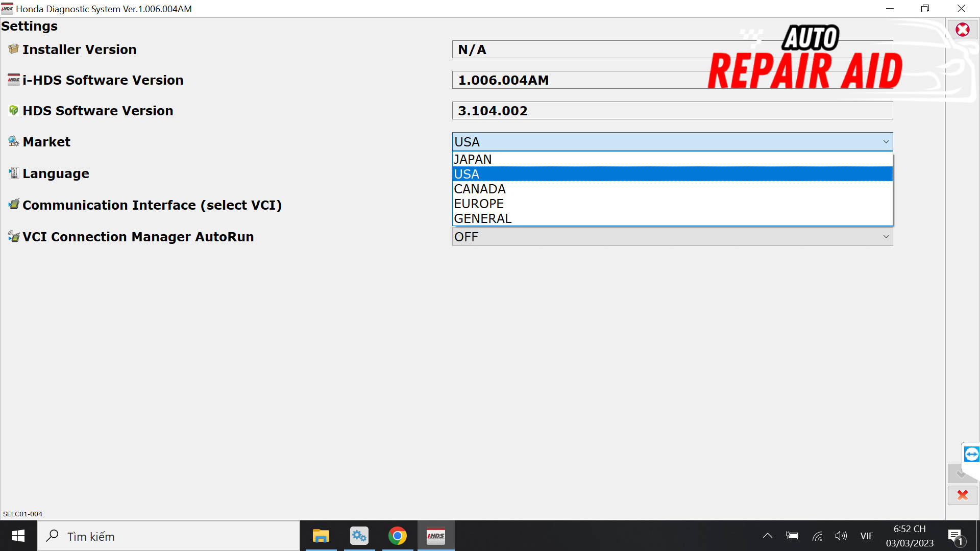Click the i-HDS software version icon
The height and width of the screenshot is (551, 980).
(x=13, y=80)
